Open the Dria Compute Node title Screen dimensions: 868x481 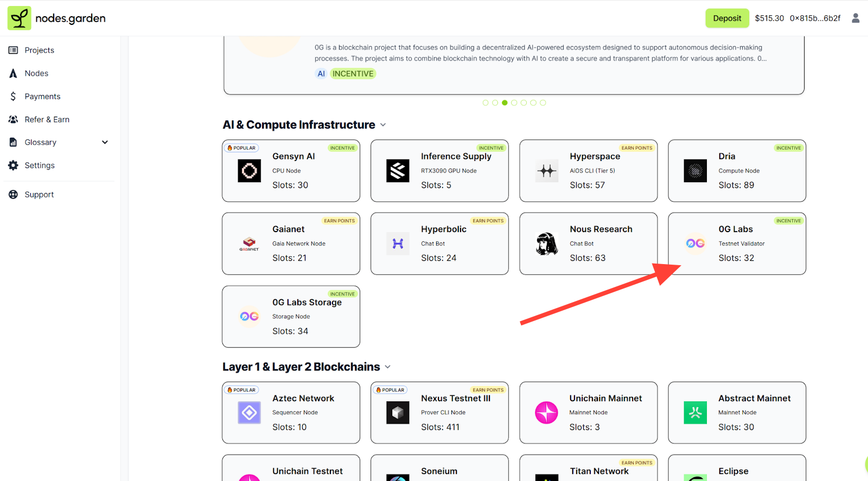tap(727, 156)
